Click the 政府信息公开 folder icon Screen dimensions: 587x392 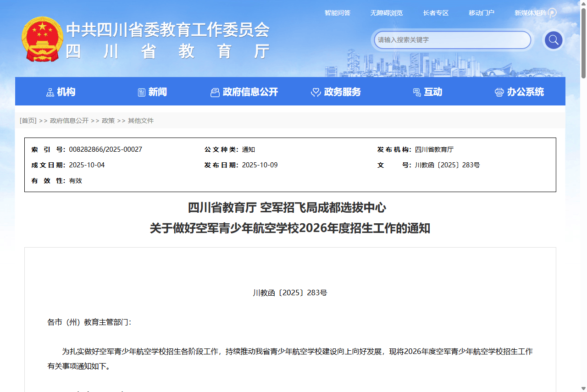pyautogui.click(x=215, y=93)
